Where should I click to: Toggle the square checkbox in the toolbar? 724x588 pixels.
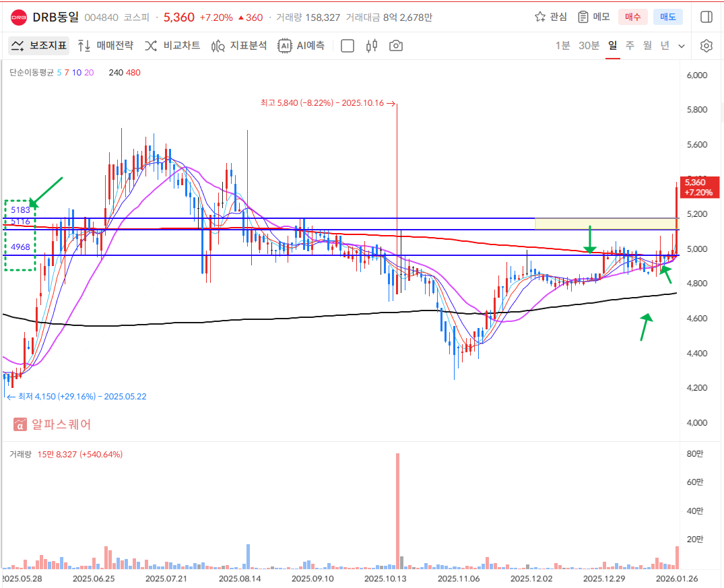point(348,46)
